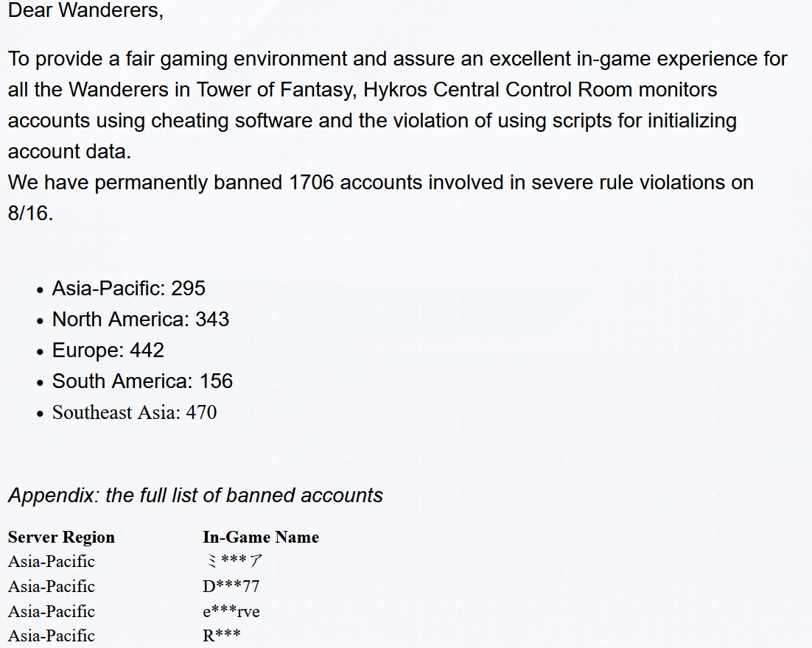Click the banned name 'R***'
The image size is (812, 648).
pyautogui.click(x=222, y=635)
